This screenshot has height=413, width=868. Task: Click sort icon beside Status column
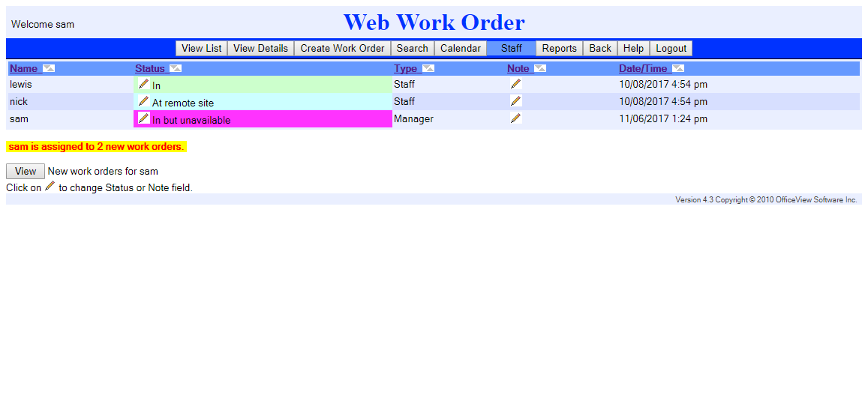pyautogui.click(x=176, y=68)
